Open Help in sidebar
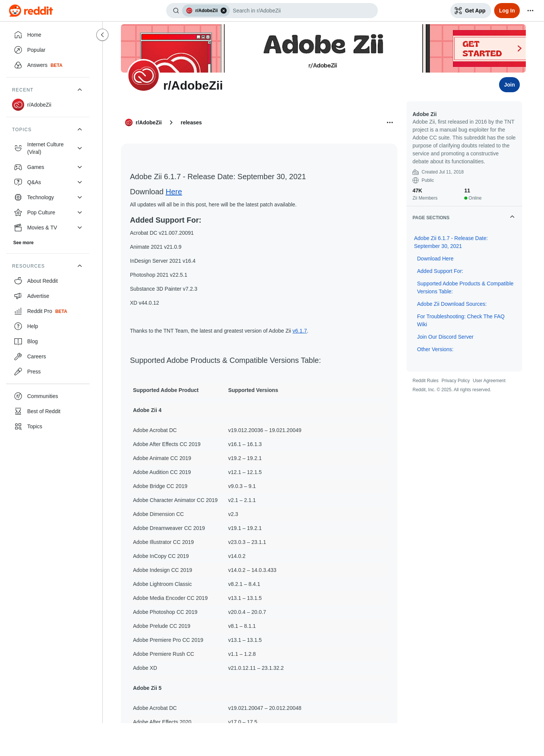This screenshot has width=544, height=756. [48, 326]
